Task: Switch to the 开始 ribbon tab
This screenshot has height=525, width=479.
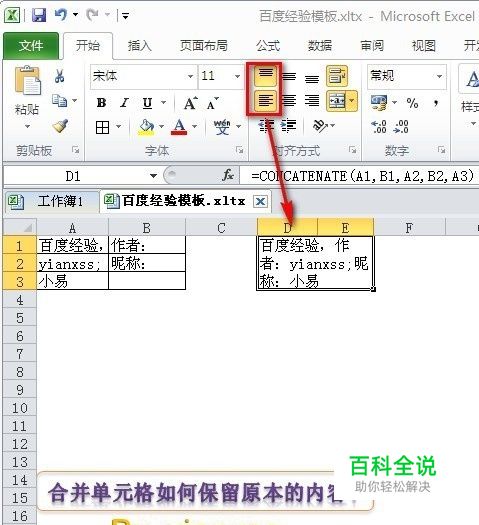Action: point(88,46)
